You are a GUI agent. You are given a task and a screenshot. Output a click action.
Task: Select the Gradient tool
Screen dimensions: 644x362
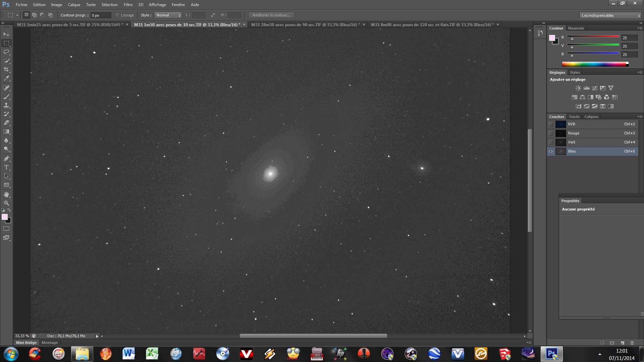[x=6, y=132]
